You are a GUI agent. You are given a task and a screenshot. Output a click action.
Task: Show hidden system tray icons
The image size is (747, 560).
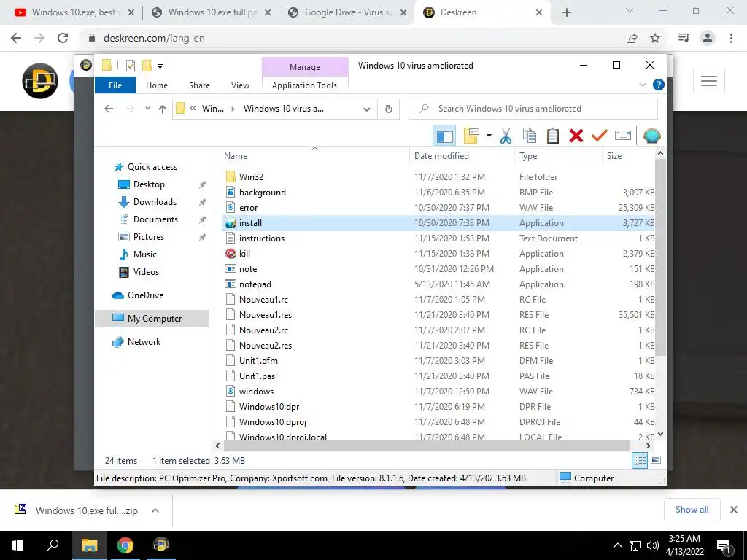(617, 545)
